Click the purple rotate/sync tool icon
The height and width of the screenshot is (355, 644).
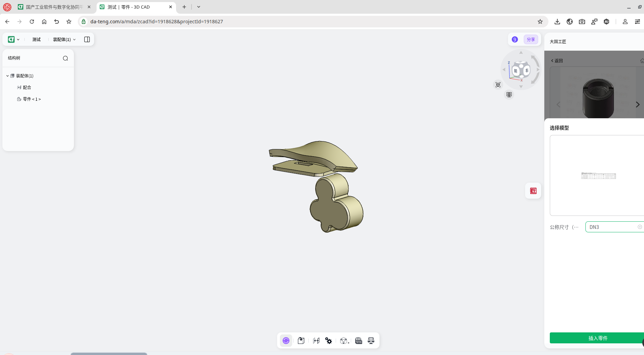pyautogui.click(x=286, y=341)
